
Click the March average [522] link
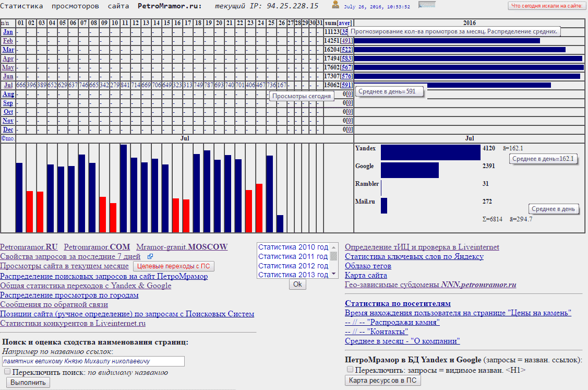pos(346,50)
